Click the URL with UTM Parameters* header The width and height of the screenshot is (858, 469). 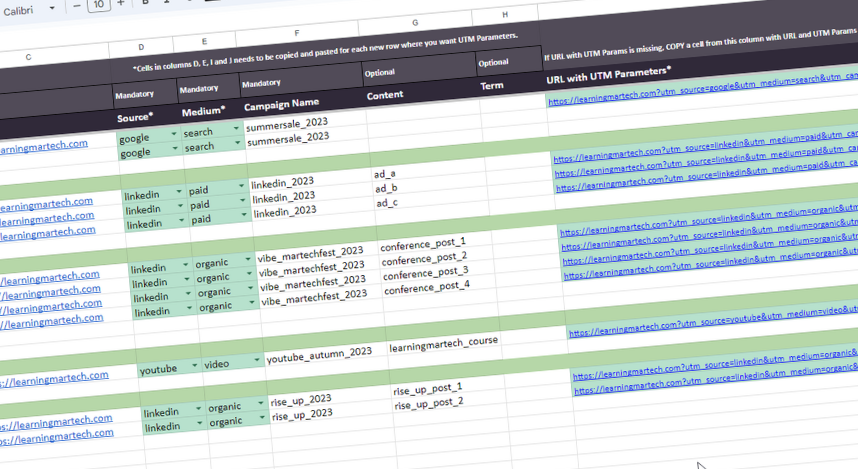tap(608, 75)
